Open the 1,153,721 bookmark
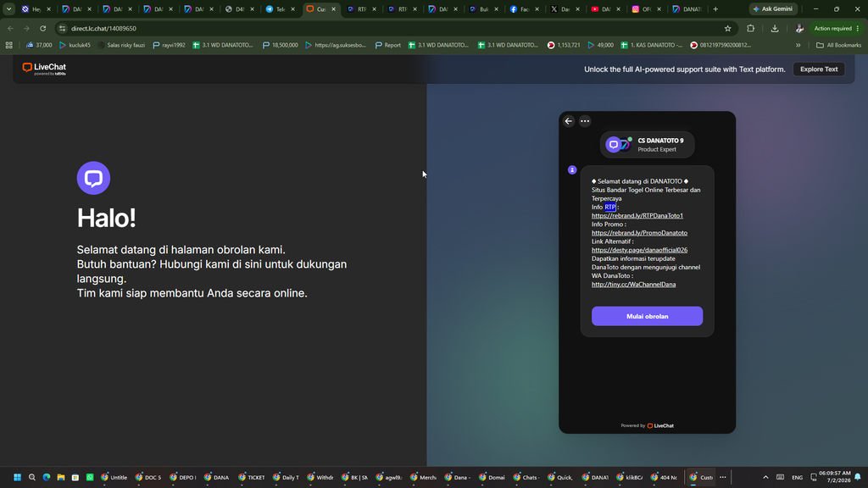Screen dimensions: 868x488 pyautogui.click(x=564, y=45)
